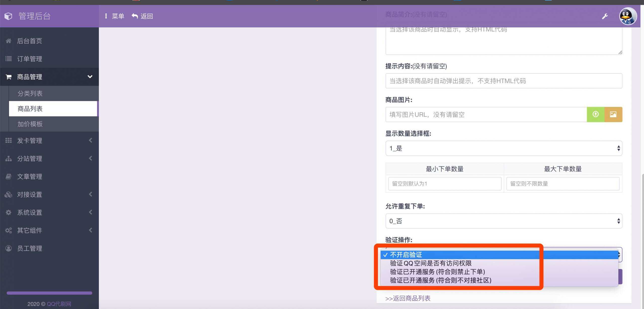Click the 返回 back arrow icon

point(135,16)
